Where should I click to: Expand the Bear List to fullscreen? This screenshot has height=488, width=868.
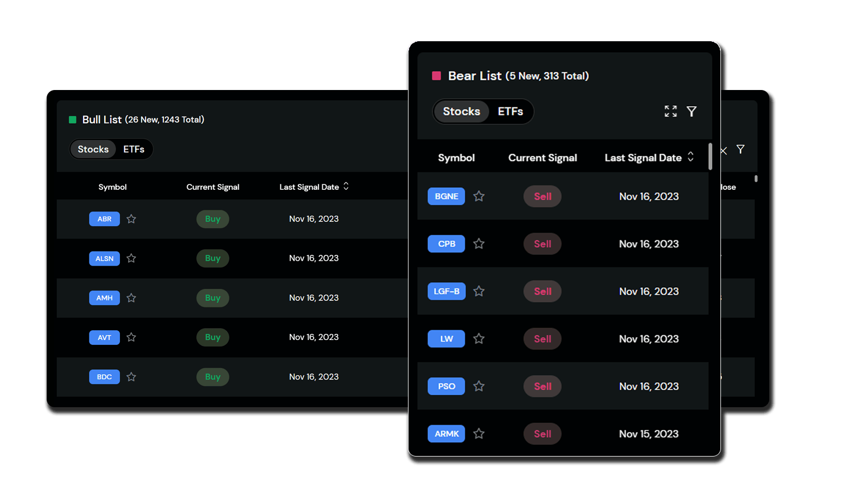coord(671,111)
